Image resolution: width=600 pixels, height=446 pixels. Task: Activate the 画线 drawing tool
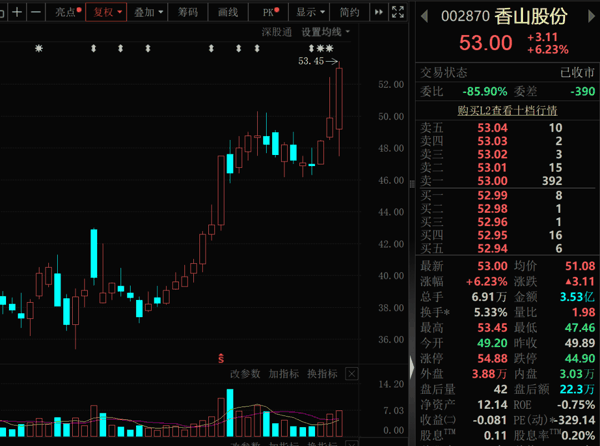pos(228,12)
